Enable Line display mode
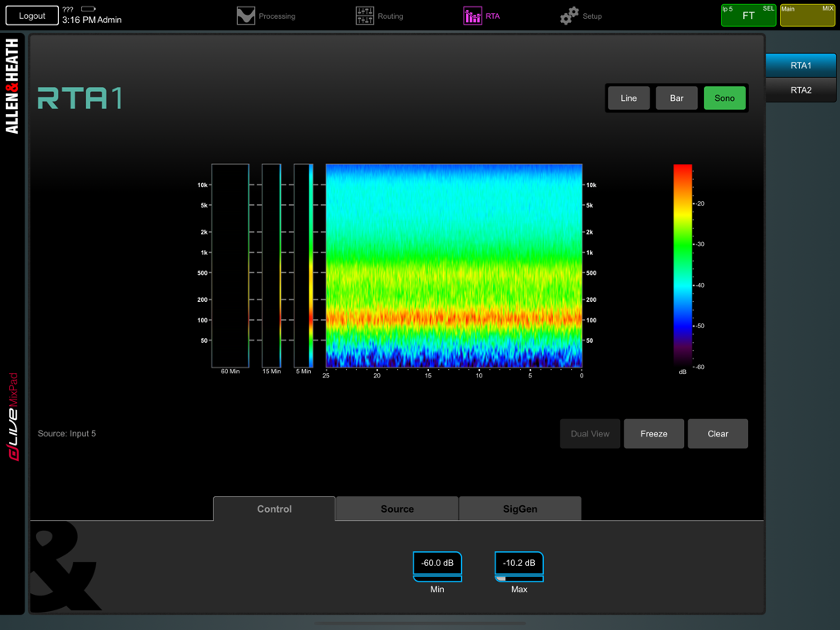Image resolution: width=840 pixels, height=630 pixels. pyautogui.click(x=628, y=98)
